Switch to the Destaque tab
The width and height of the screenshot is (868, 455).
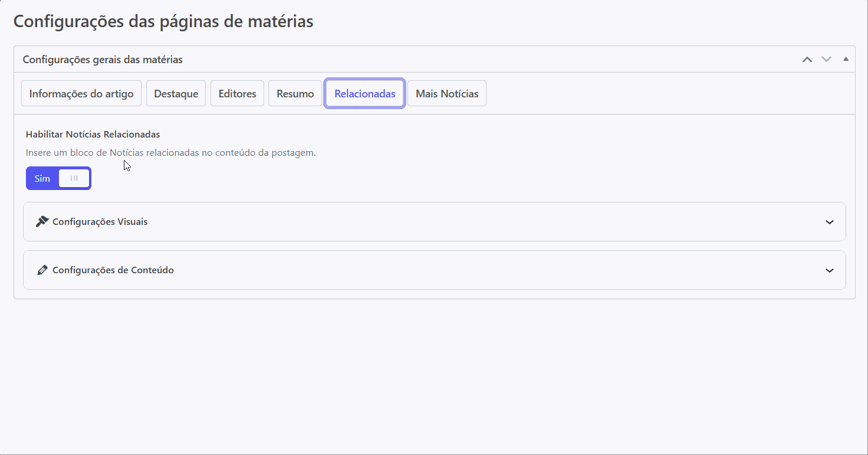pyautogui.click(x=176, y=94)
